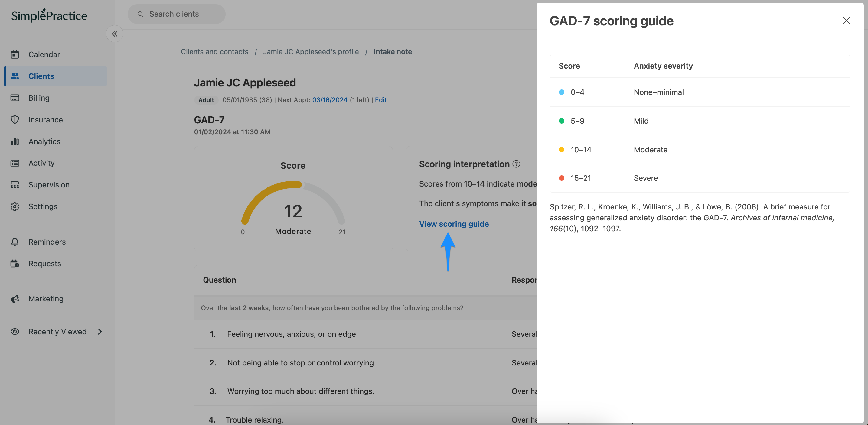Click 'Not being able to stop' question row
The height and width of the screenshot is (425, 868).
(365, 363)
